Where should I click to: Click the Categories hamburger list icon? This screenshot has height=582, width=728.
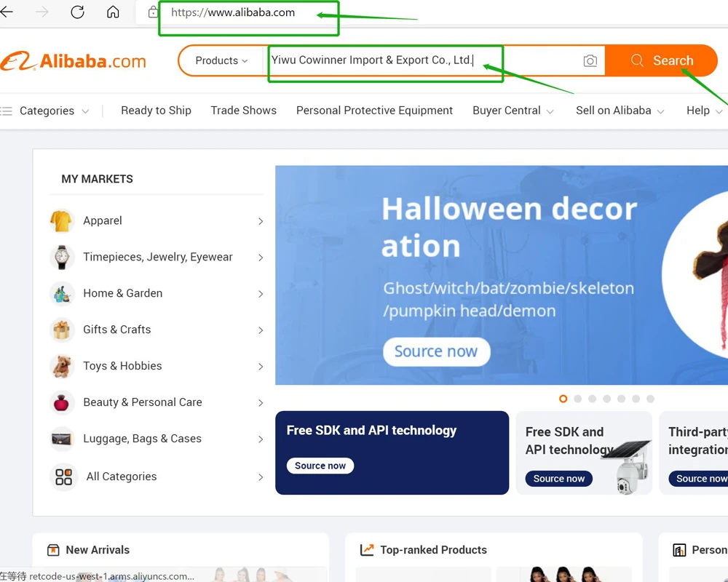pos(7,111)
